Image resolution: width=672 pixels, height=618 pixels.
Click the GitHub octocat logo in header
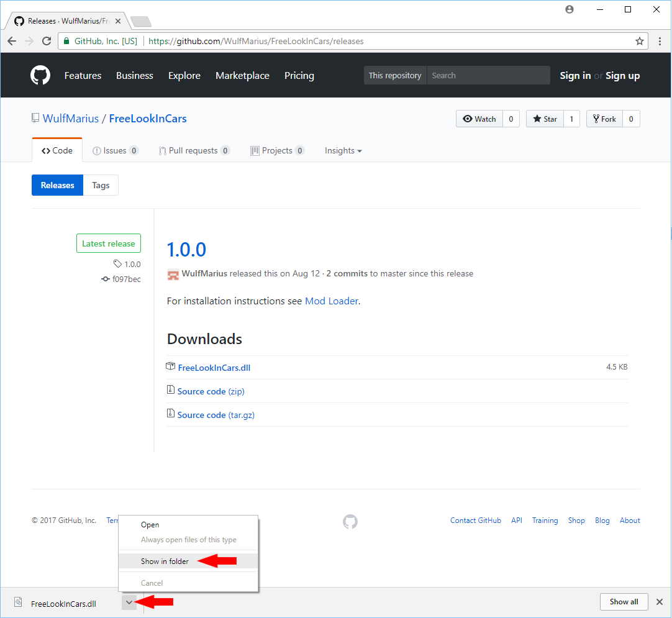click(x=40, y=75)
